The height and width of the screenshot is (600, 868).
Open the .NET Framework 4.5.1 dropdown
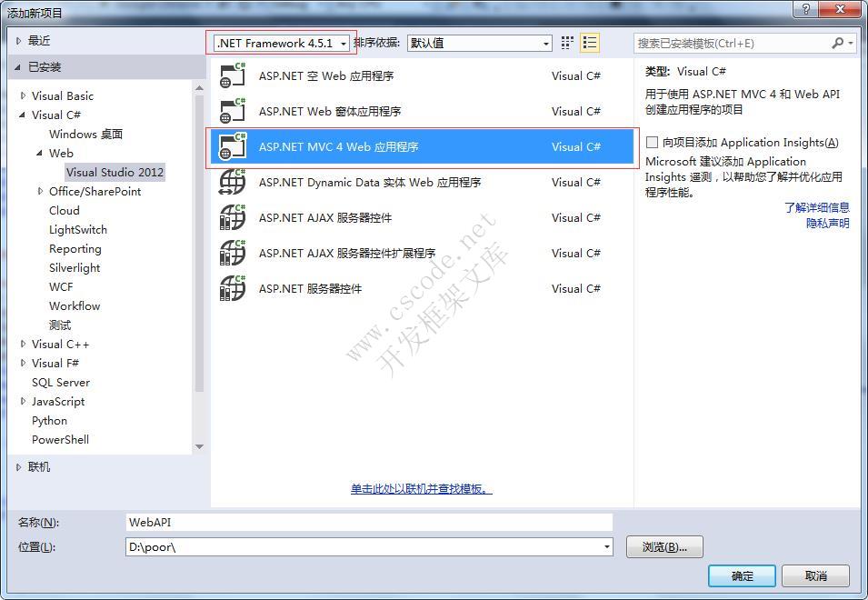282,43
